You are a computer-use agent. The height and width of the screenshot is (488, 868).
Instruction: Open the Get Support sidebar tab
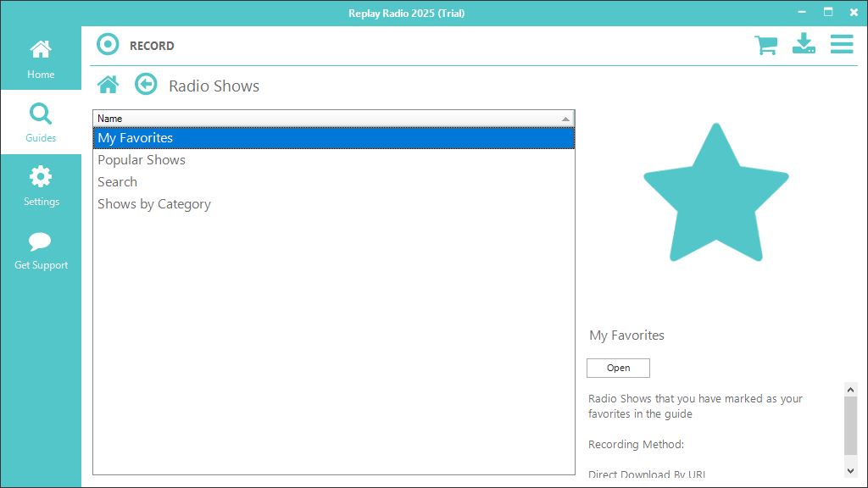click(x=41, y=250)
